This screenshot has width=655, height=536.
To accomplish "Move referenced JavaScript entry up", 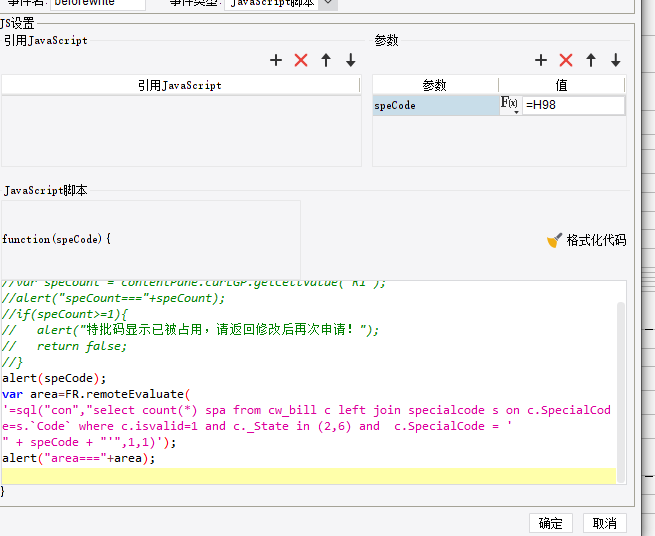I will [x=326, y=60].
